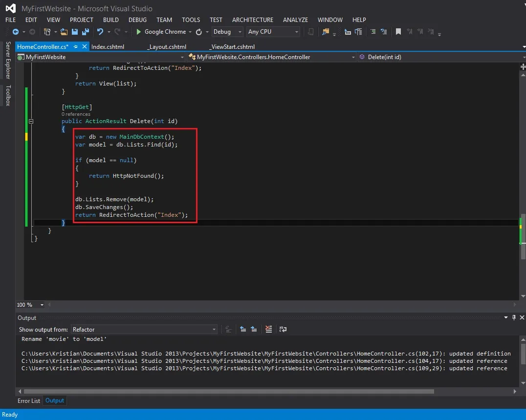
Task: Toggle word wrap in Output pane
Action: point(283,329)
